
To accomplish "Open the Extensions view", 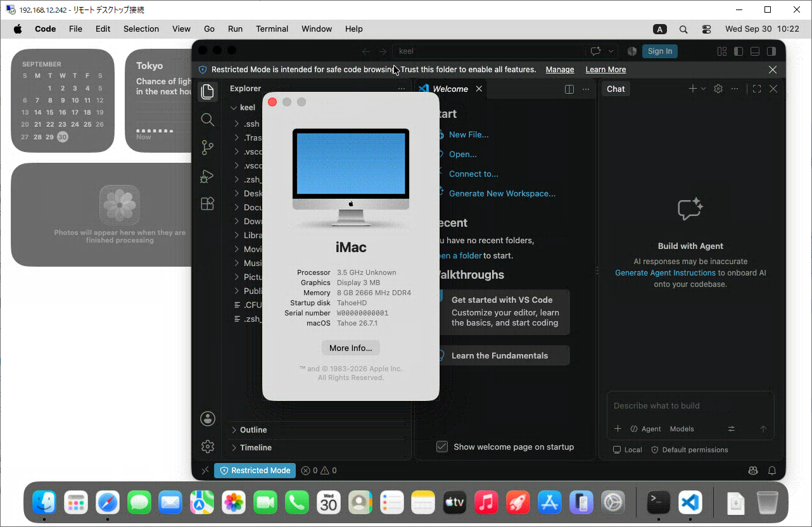I will click(x=207, y=204).
